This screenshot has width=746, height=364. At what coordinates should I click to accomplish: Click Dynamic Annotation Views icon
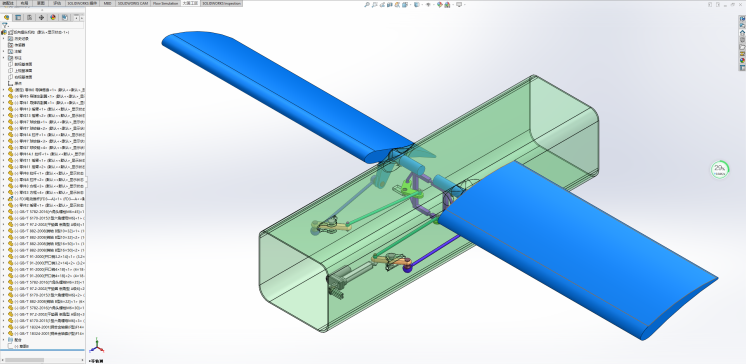(397, 5)
